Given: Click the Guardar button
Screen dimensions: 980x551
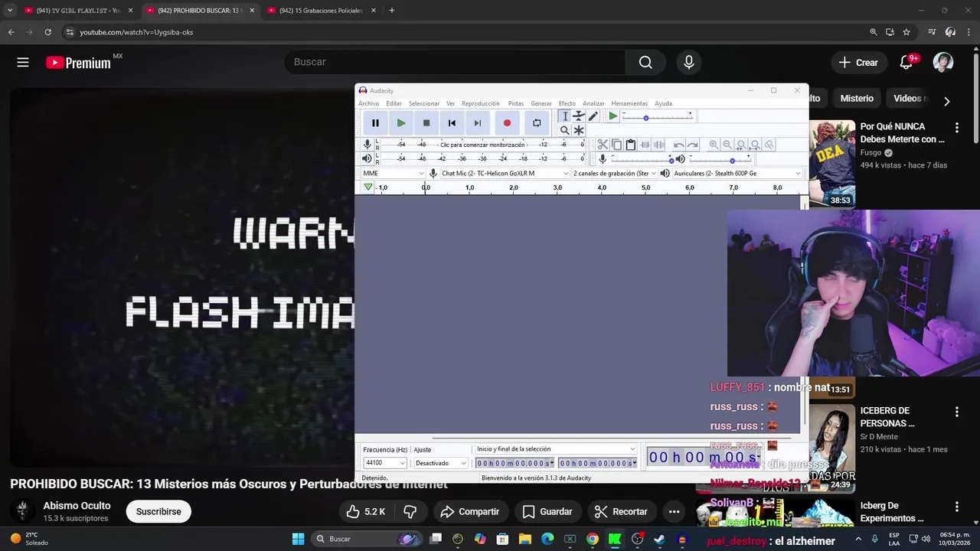Looking at the screenshot, I should coord(547,511).
